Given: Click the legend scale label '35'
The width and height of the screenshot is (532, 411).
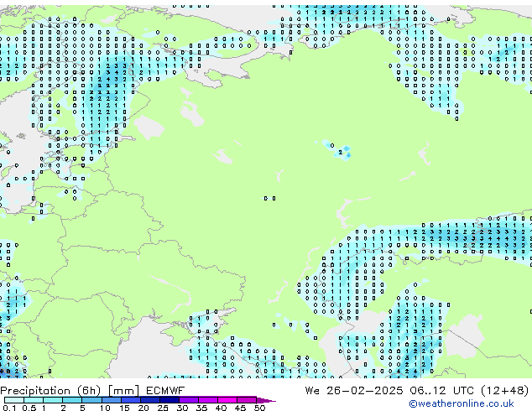Looking at the screenshot, I should point(201,408).
